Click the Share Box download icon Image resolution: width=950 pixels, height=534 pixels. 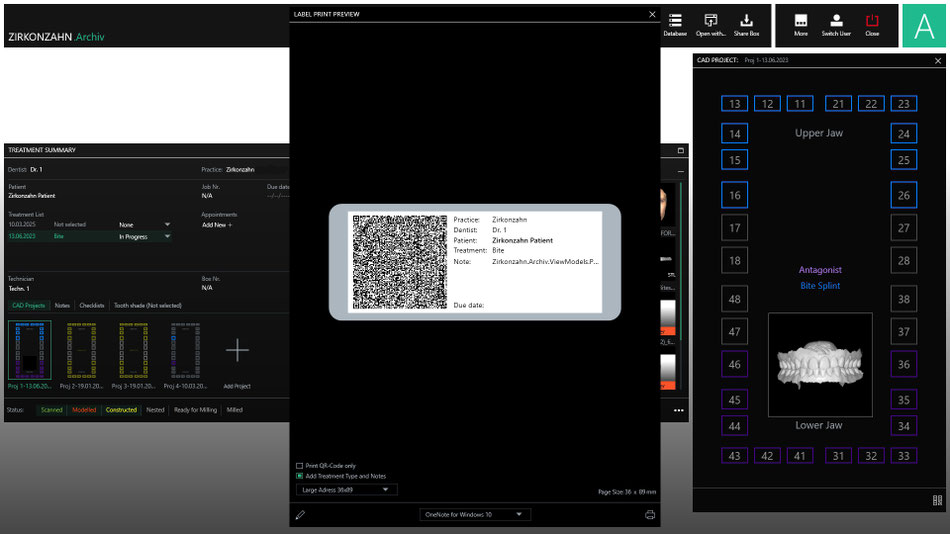coord(746,22)
